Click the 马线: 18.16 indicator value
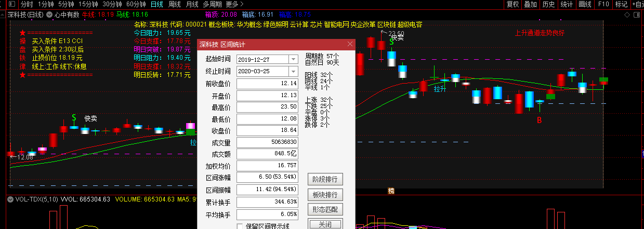Screen dimensions: 644x229 coord(132,15)
